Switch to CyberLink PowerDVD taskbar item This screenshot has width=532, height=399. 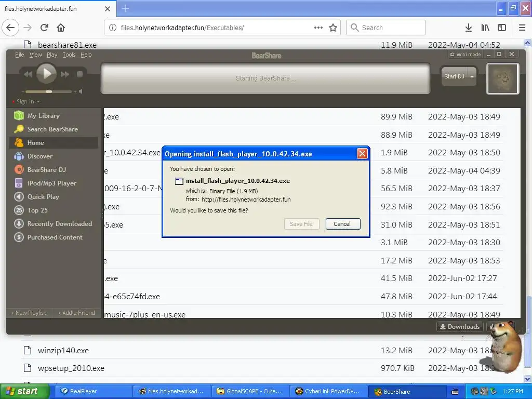pos(328,392)
